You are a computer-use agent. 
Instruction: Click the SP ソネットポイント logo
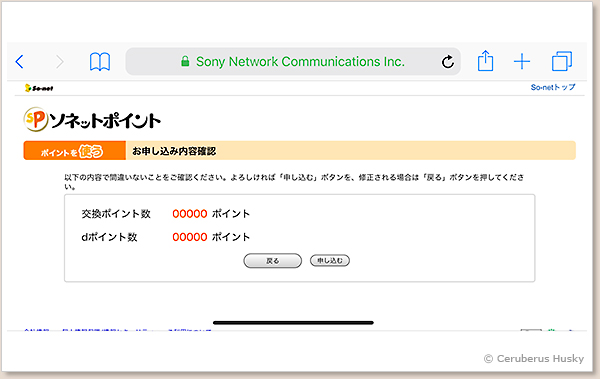[92, 120]
